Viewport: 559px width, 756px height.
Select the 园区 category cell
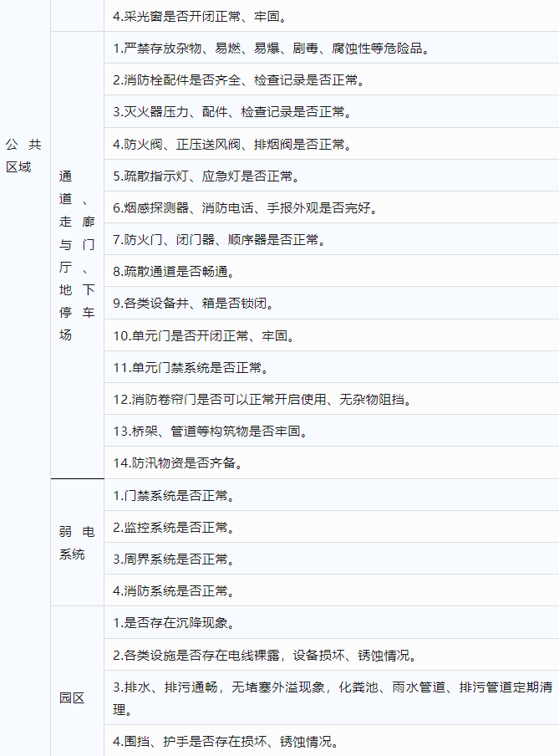tap(72, 697)
